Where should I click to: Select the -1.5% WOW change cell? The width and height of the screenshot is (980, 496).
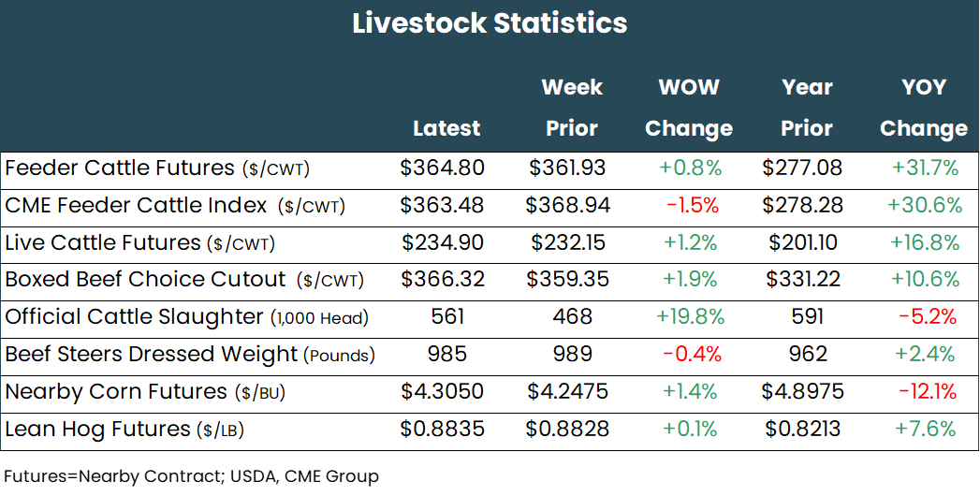(692, 206)
